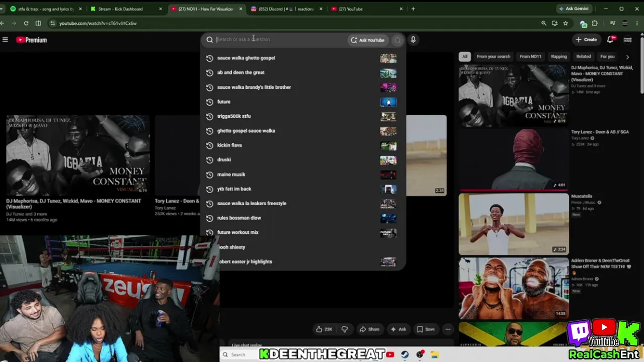The image size is (644, 362).
Task: Open the Chrome extensions puzzle icon
Action: point(595,23)
